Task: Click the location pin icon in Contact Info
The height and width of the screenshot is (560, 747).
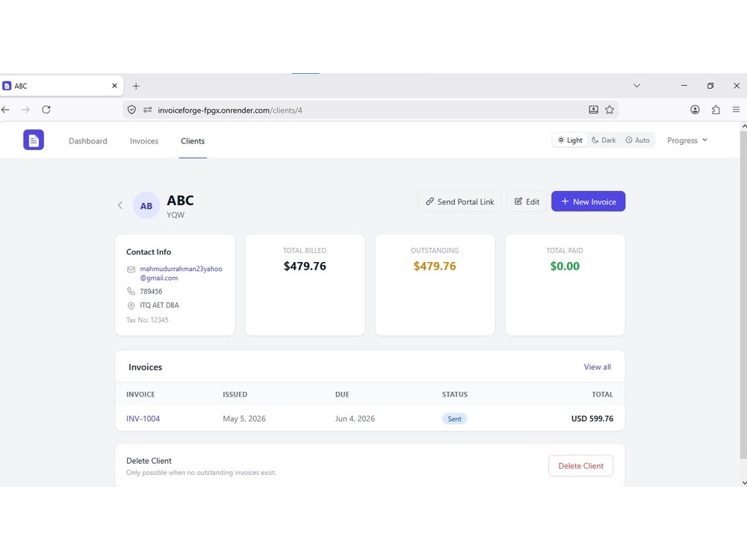Action: pyautogui.click(x=131, y=305)
